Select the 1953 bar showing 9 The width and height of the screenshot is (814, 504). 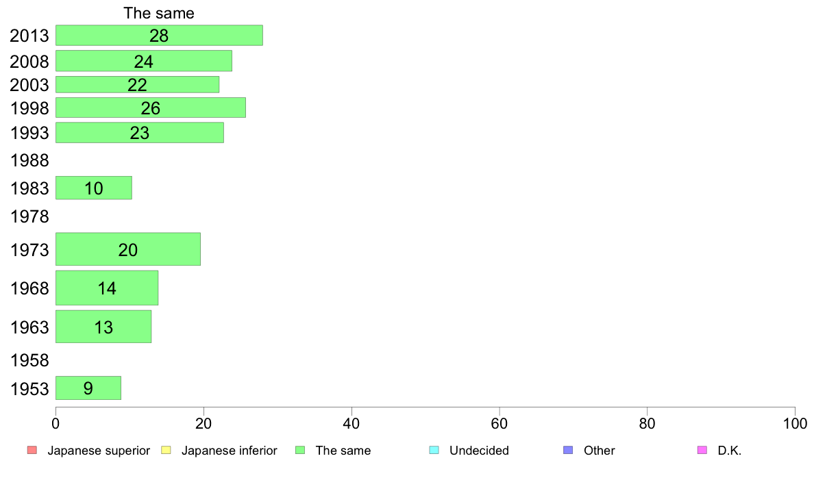(x=88, y=388)
